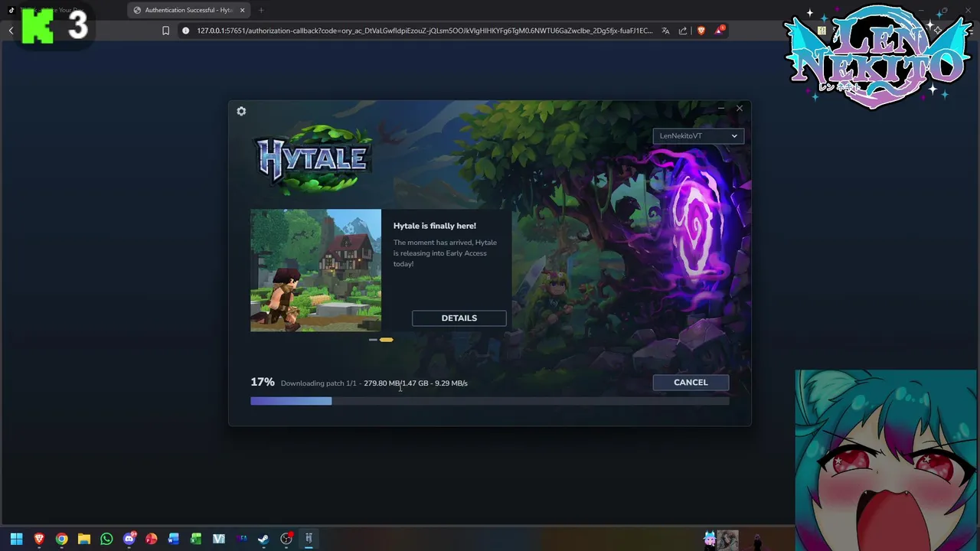Cancel the patch download
The image size is (980, 551).
(x=691, y=383)
